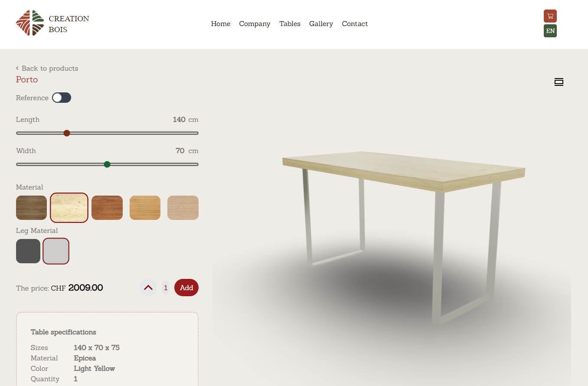Click the price 2009.00 text
Viewport: 588px width, 386px height.
pos(85,288)
